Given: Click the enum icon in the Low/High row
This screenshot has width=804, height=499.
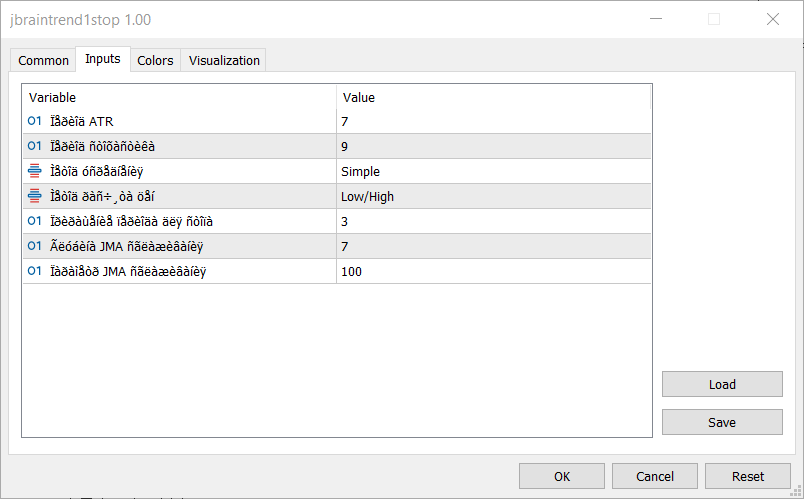Looking at the screenshot, I should pyautogui.click(x=35, y=196).
